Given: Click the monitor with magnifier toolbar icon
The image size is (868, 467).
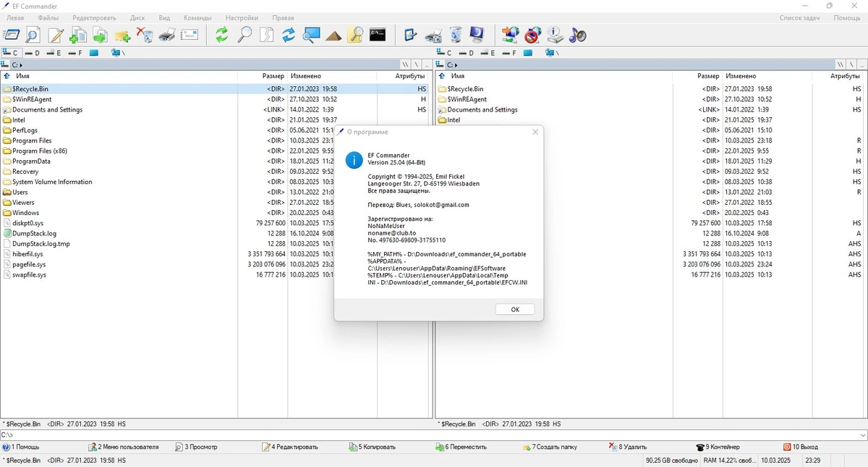Looking at the screenshot, I should click(311, 34).
